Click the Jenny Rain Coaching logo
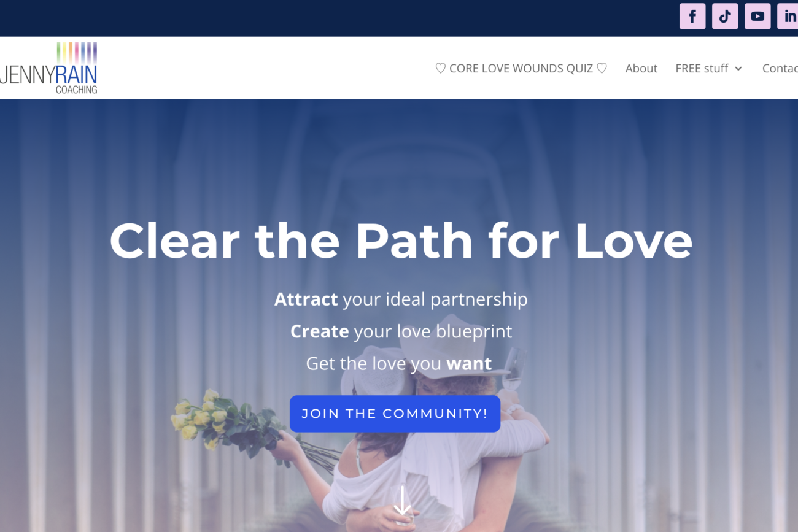The height and width of the screenshot is (532, 798). 48,68
